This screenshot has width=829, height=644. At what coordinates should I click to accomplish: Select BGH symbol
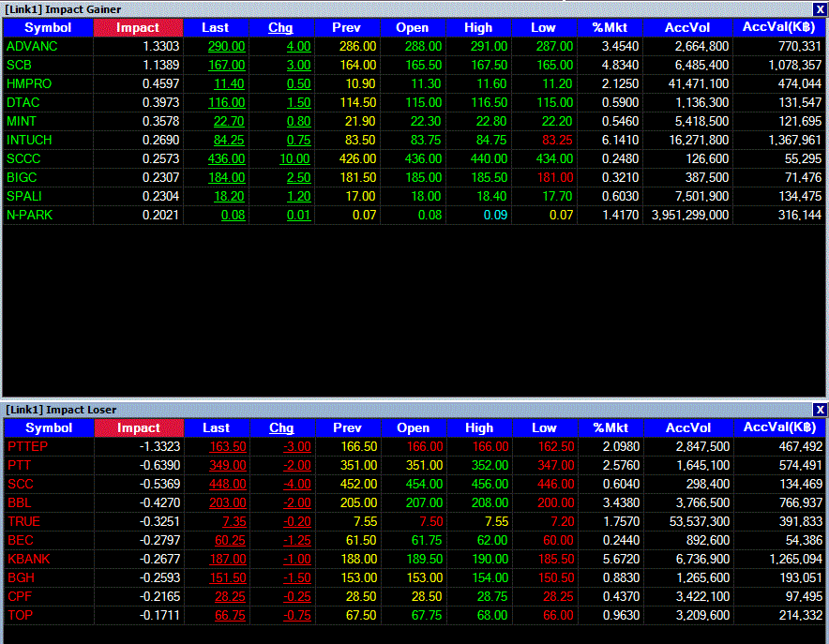click(22, 578)
